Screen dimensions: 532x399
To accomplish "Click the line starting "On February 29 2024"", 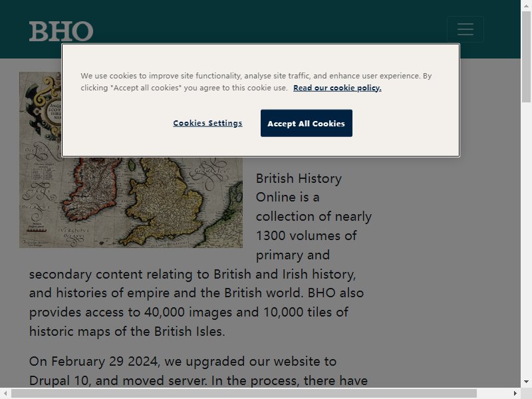I will 183,362.
